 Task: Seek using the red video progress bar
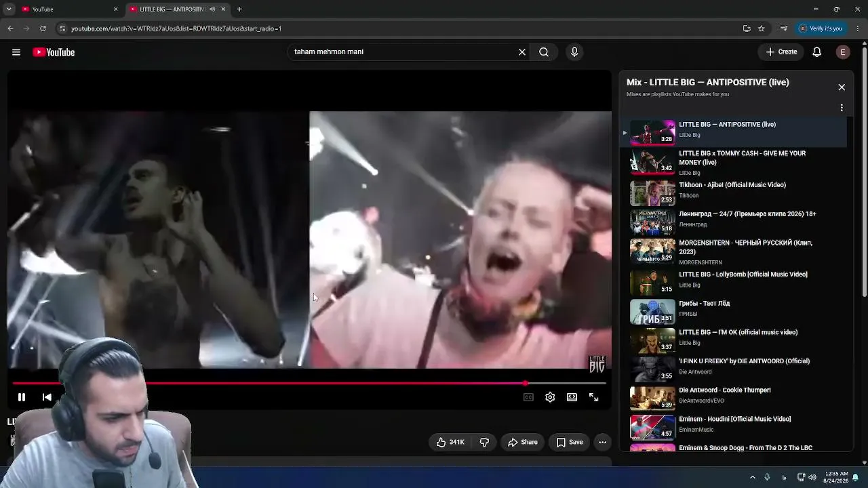309,384
